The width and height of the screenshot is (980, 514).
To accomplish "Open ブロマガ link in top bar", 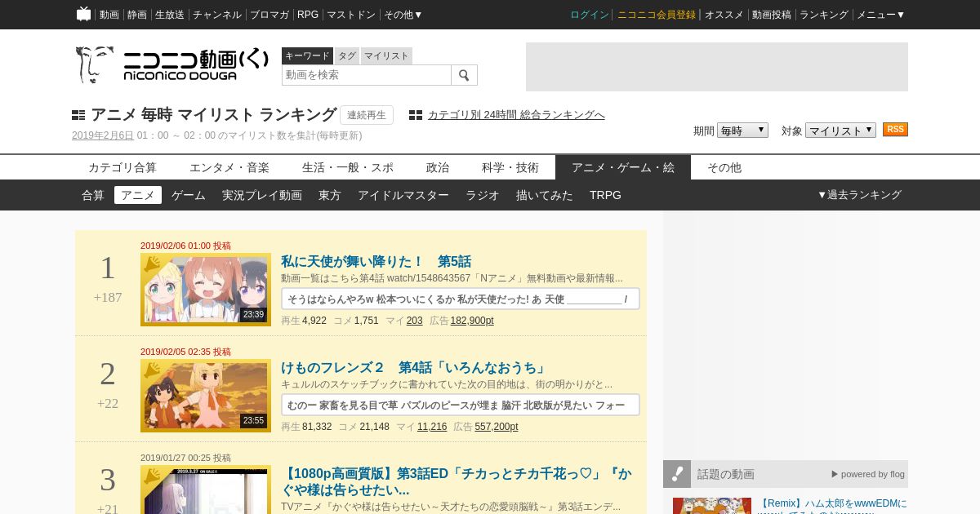I will coord(269,15).
